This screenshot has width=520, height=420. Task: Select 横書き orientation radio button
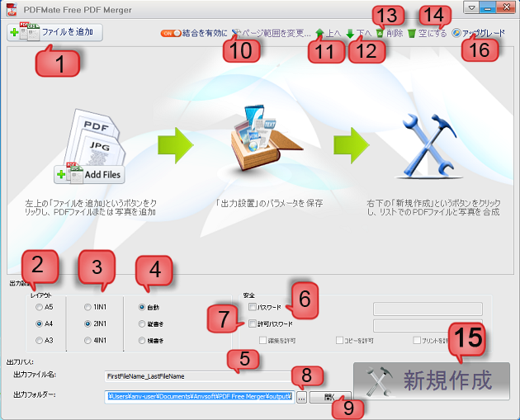pos(142,340)
